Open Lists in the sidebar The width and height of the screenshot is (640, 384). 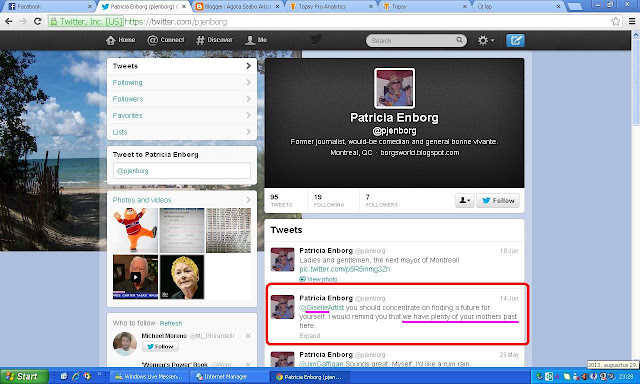point(182,132)
